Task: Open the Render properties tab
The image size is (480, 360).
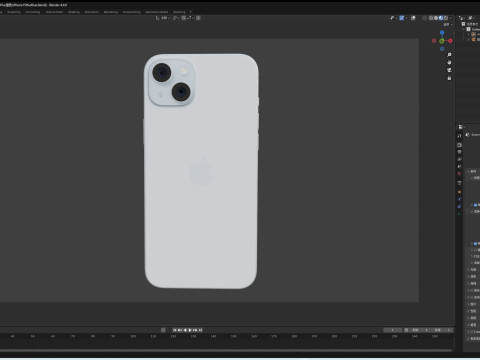Action: [x=459, y=145]
